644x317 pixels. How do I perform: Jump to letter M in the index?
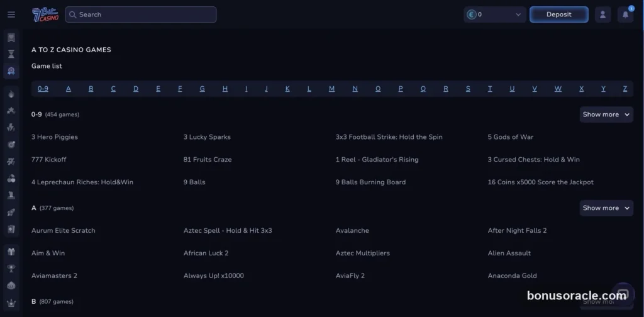(331, 89)
